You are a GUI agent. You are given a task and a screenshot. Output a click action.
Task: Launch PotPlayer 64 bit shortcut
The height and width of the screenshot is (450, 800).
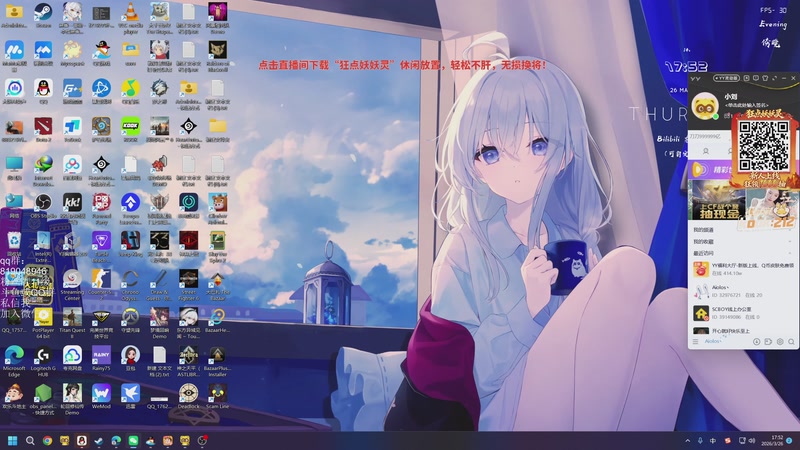click(x=43, y=323)
